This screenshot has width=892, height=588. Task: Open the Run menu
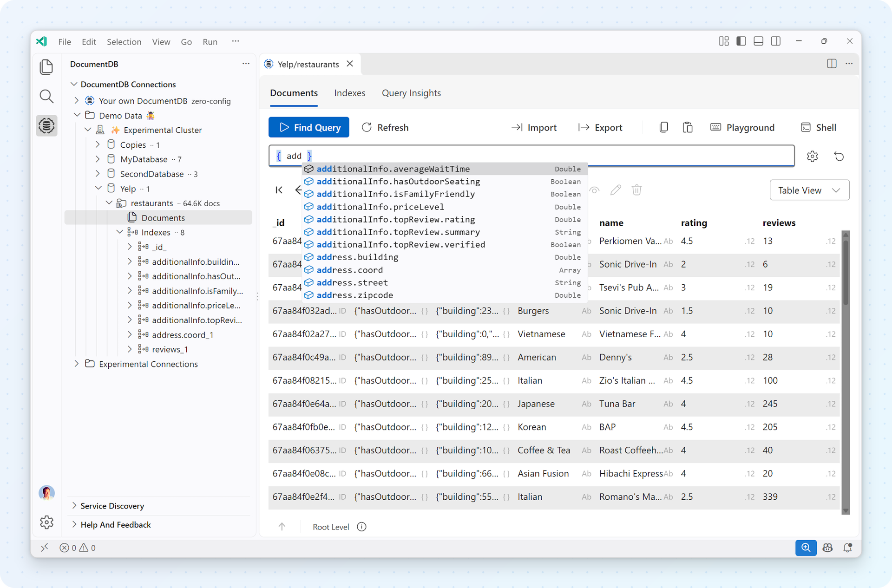pos(210,41)
